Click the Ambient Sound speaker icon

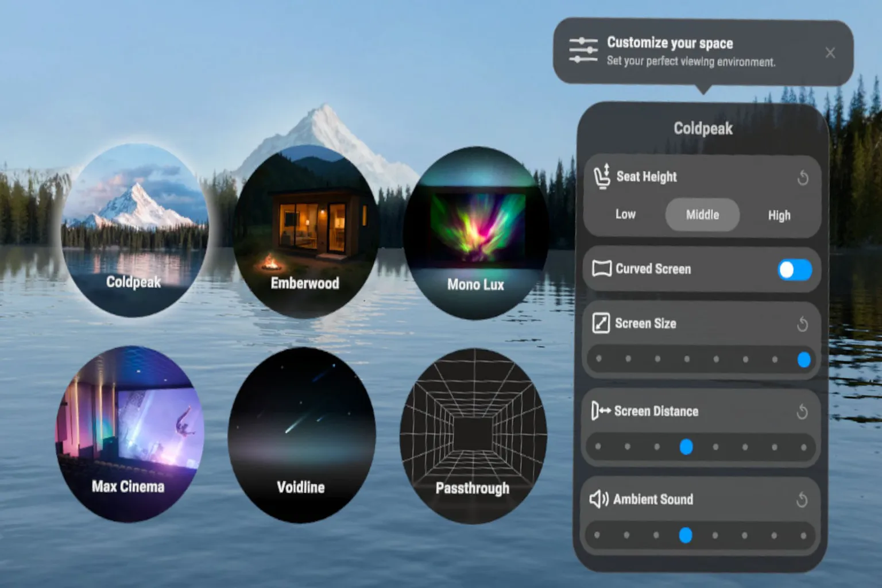point(599,499)
